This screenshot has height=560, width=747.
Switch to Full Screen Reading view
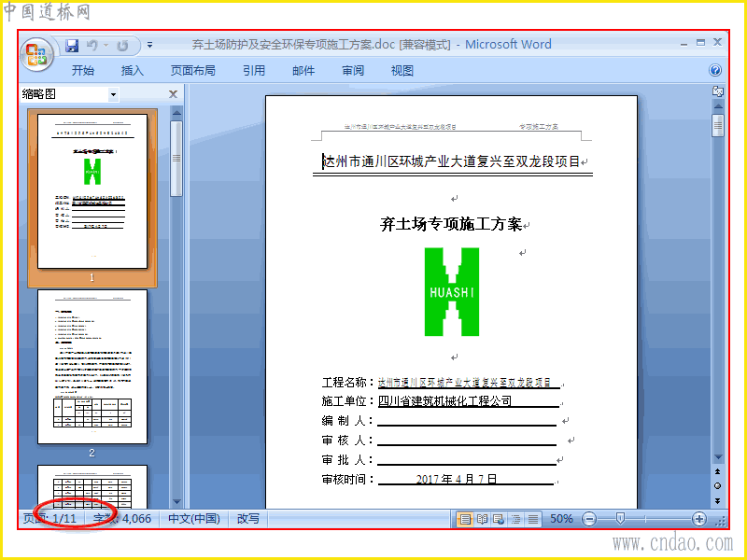pos(482,519)
